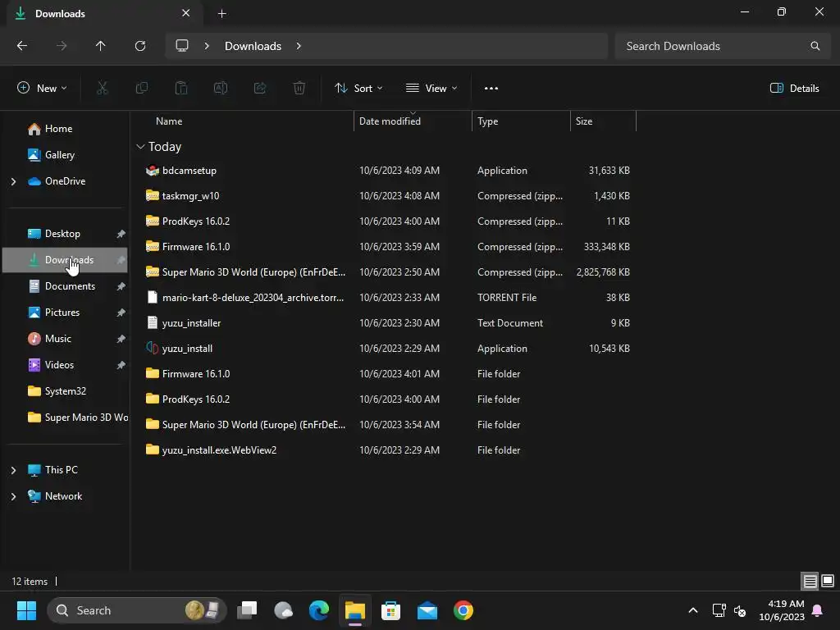840x630 pixels.
Task: Go to Home in sidebar
Action: pos(58,129)
